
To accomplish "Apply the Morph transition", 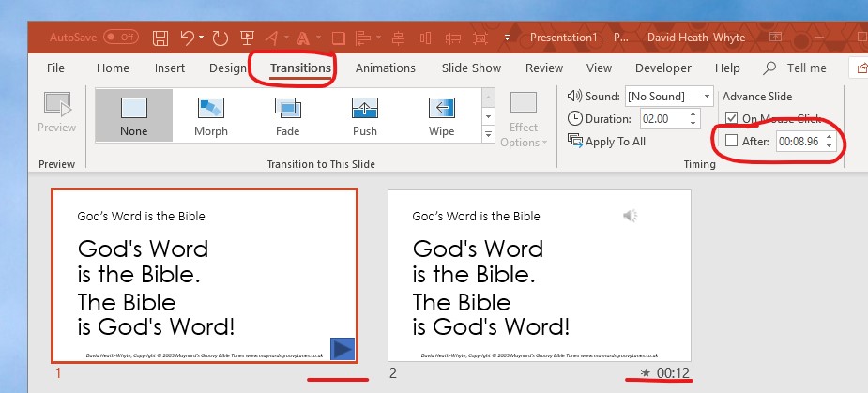I will coord(211,115).
